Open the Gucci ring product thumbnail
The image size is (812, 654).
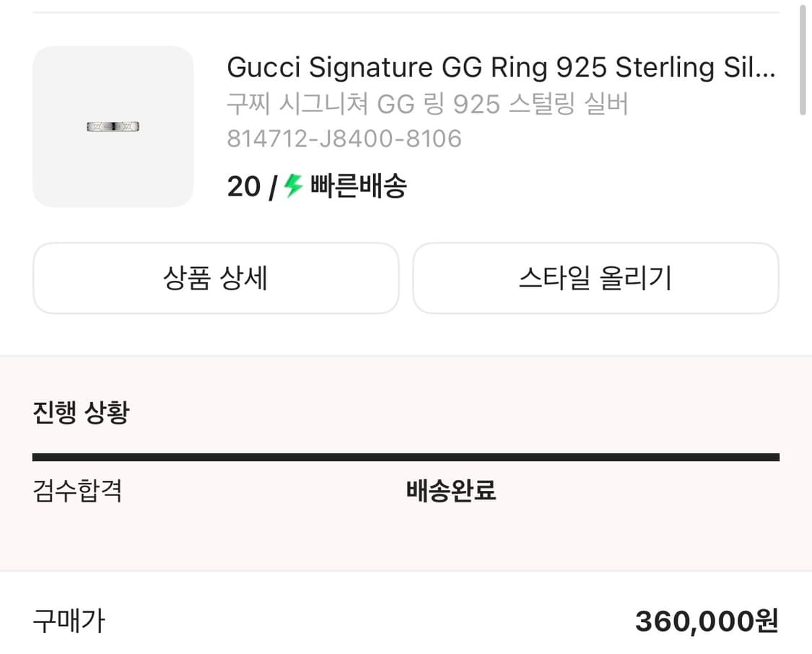113,127
